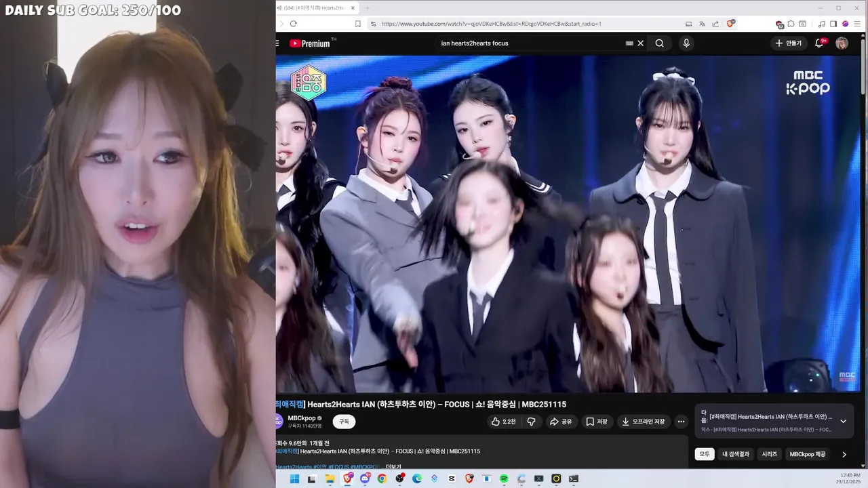Close the Hearts2Hearts browser tab
This screenshot has height=488, width=868.
click(353, 8)
